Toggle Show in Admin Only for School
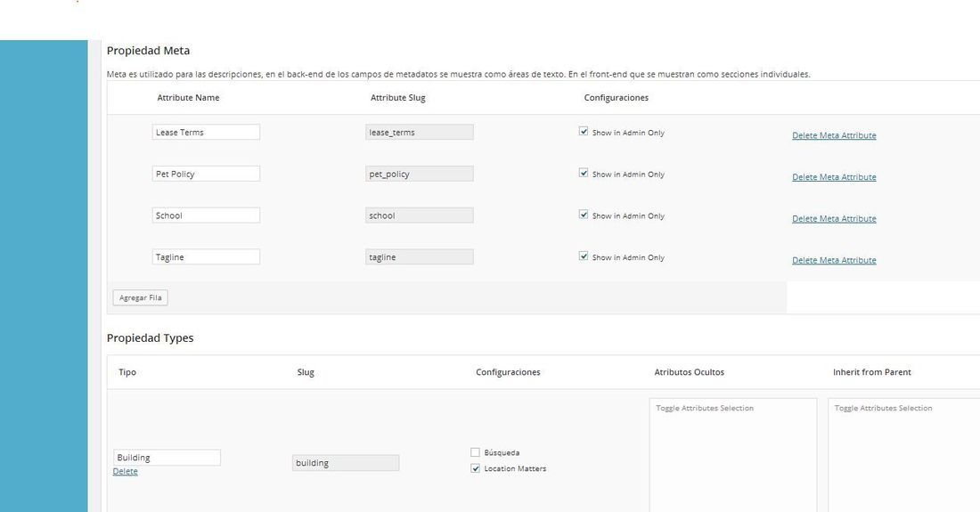The height and width of the screenshot is (512, 980). pyautogui.click(x=584, y=215)
